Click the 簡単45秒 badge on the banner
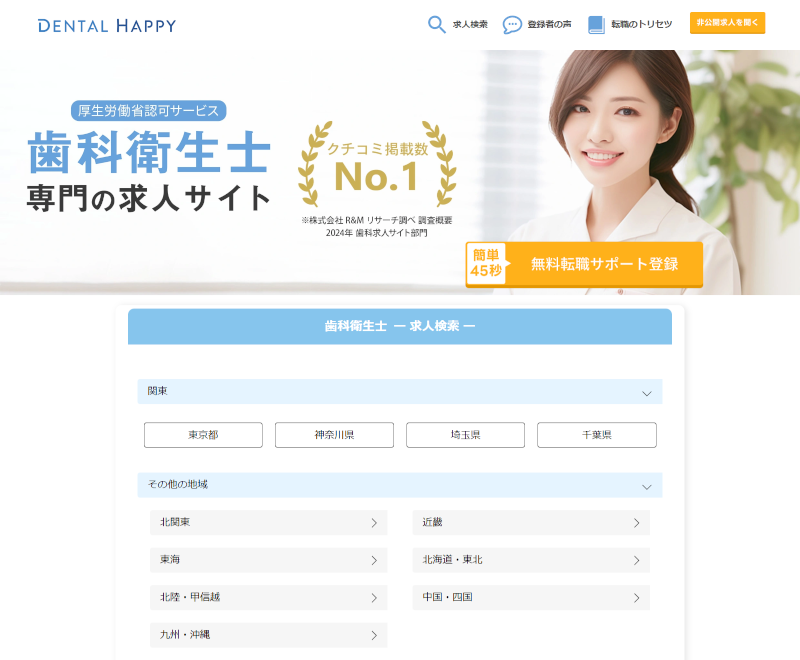The image size is (800, 660). coord(487,263)
